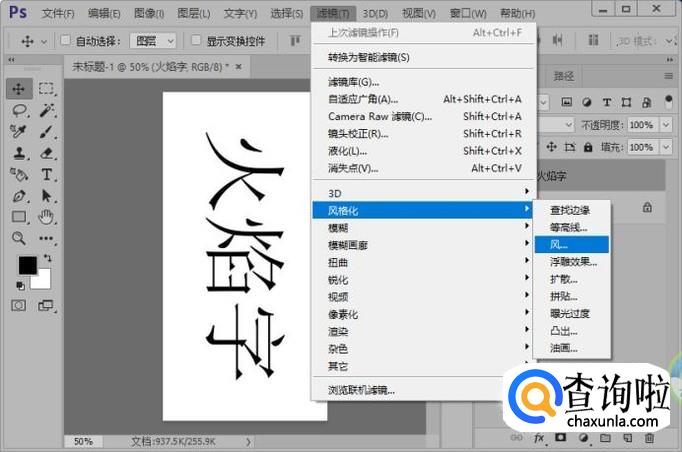Switch to the 路径 panel tab
The image size is (682, 452).
point(563,77)
